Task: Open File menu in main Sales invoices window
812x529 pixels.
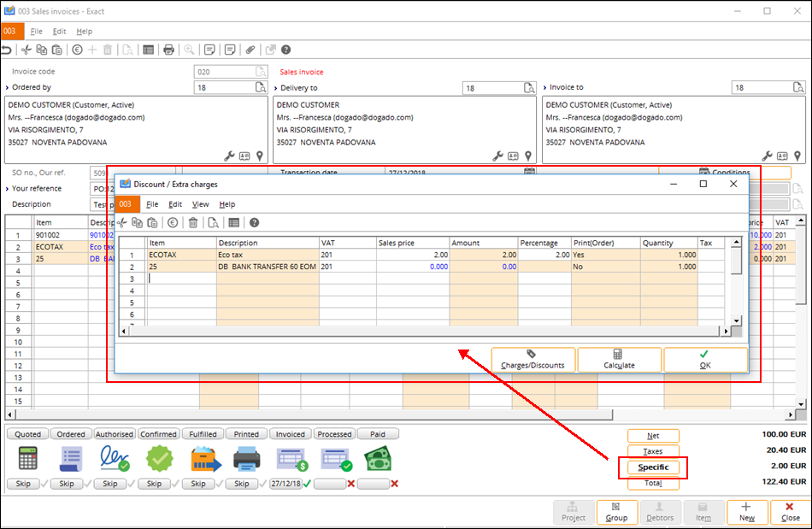Action: (x=36, y=31)
